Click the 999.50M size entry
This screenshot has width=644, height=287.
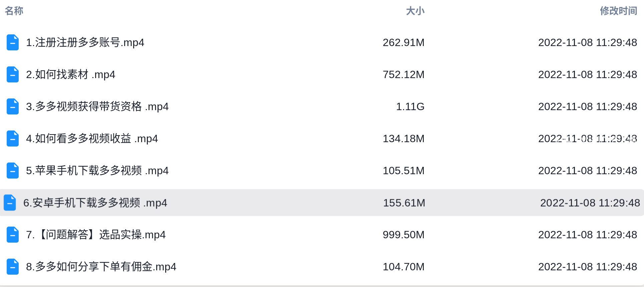(403, 235)
